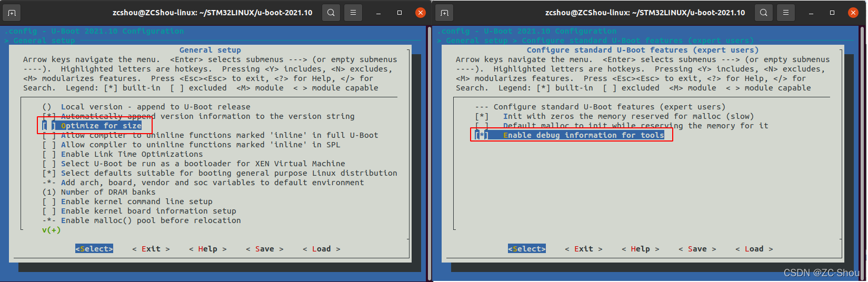This screenshot has height=282, width=868.
Task: Toggle Init with zeros malloc memory option
Action: [614, 116]
